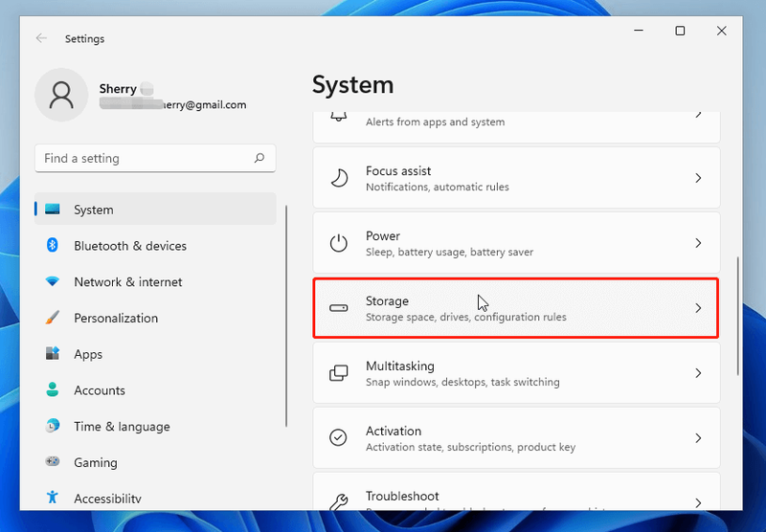Click the Multitasking windows icon

pos(338,373)
